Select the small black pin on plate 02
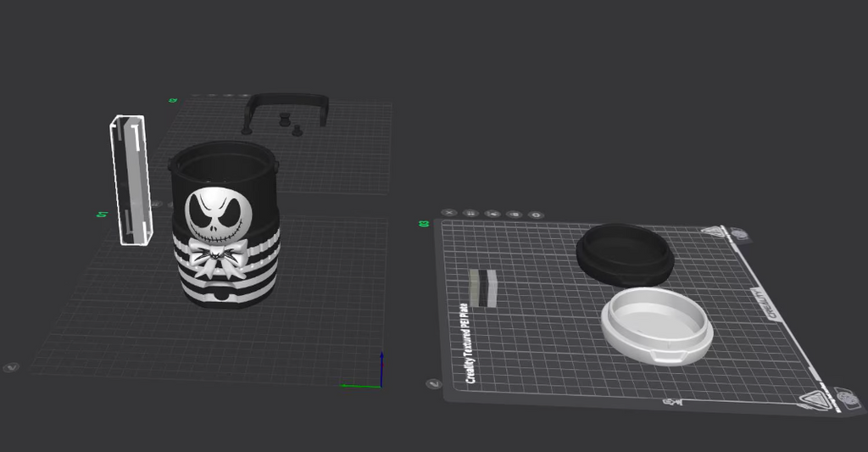This screenshot has height=452, width=868. pos(298,131)
